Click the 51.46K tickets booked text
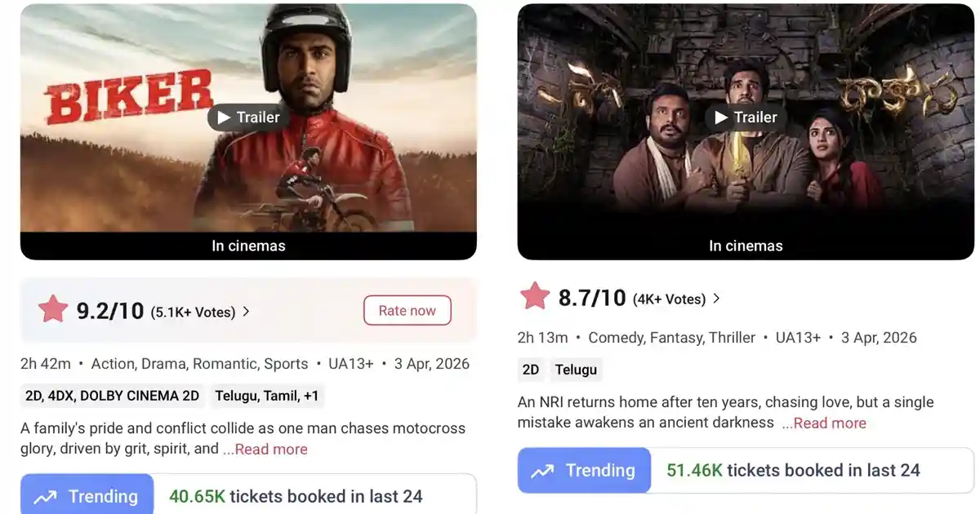The image size is (980, 514). tap(793, 470)
